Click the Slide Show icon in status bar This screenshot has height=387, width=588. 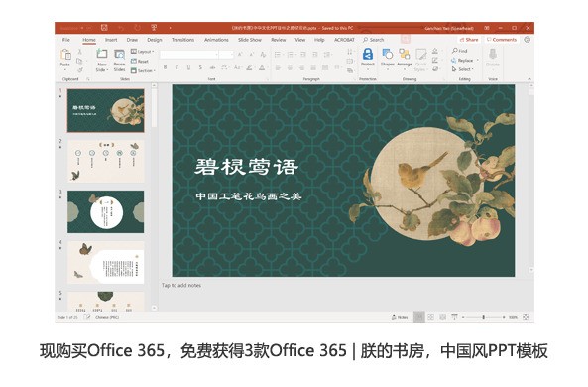[454, 317]
